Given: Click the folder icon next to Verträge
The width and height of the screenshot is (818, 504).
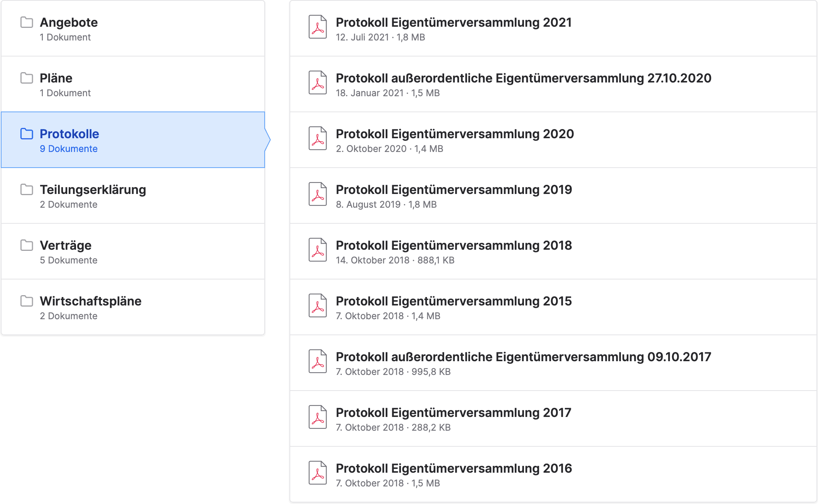Looking at the screenshot, I should (26, 246).
